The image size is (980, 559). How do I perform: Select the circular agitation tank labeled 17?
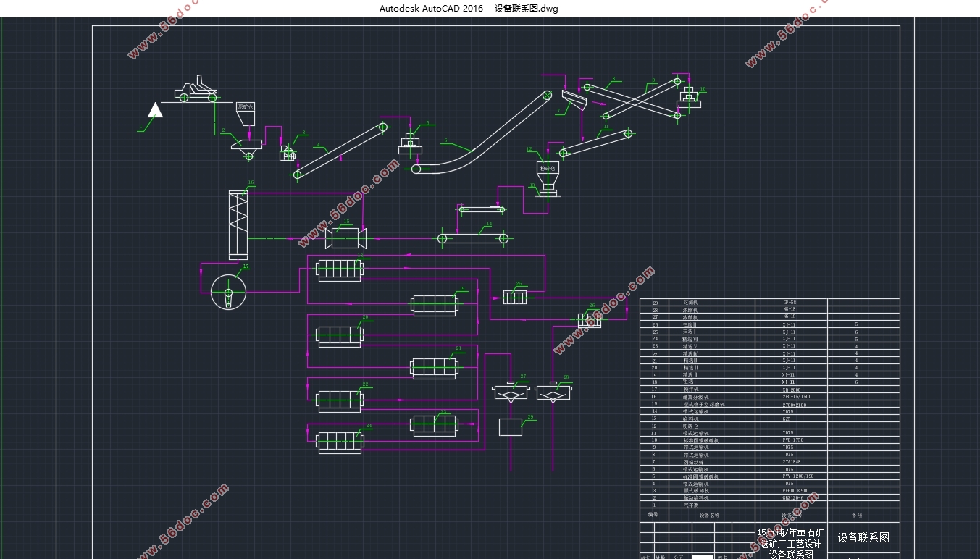coord(228,292)
